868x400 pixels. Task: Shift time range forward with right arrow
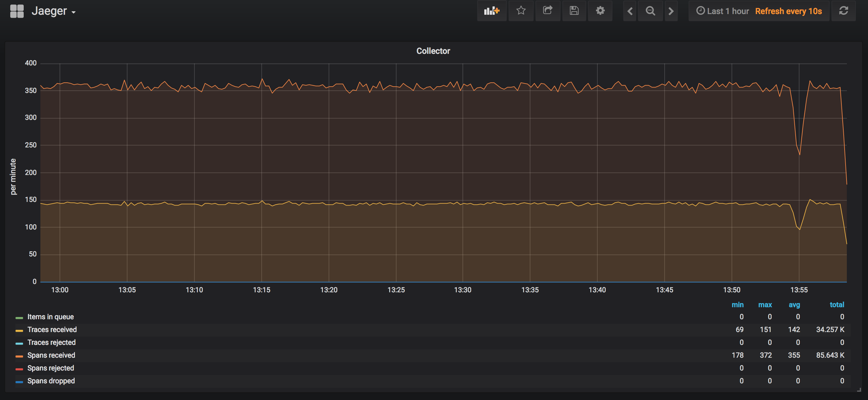[x=671, y=11]
